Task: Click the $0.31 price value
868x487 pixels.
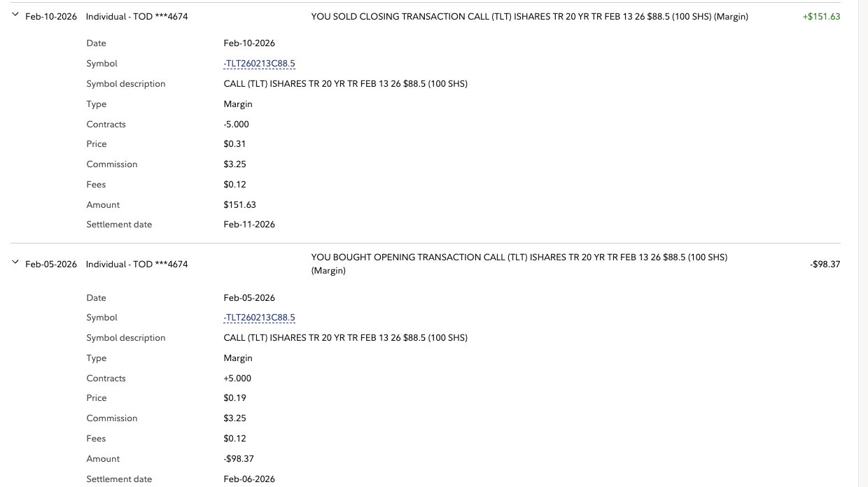Action: (x=234, y=144)
